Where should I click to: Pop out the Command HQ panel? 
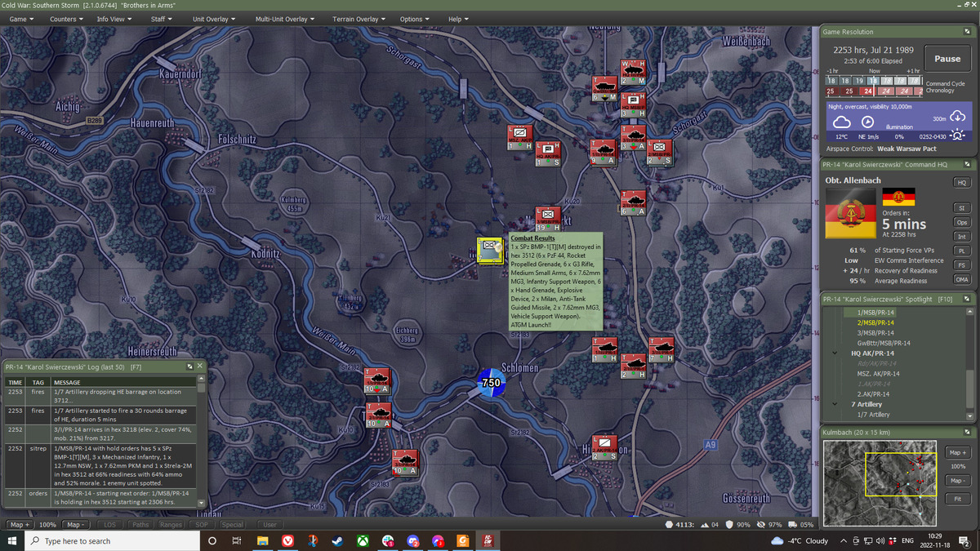(x=967, y=165)
